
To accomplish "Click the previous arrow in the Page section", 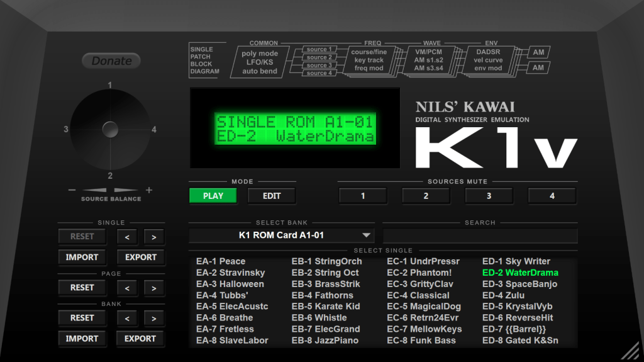I will tap(127, 288).
